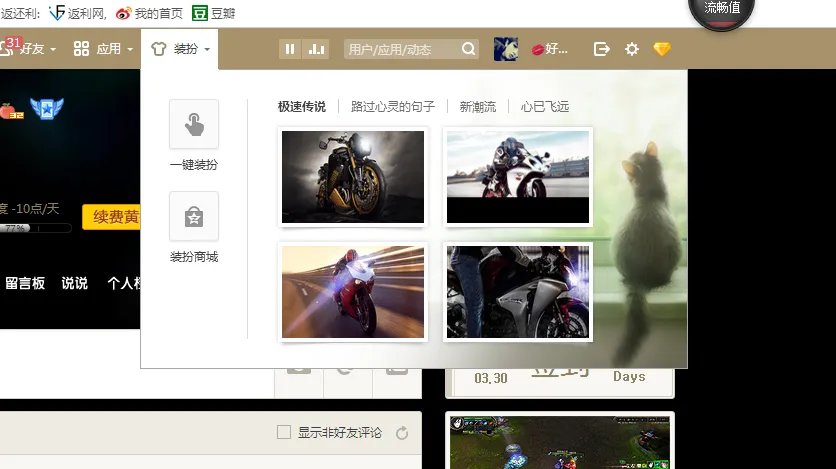836x469 pixels.
Task: Open the 返利网 bookmark
Action: (x=78, y=13)
